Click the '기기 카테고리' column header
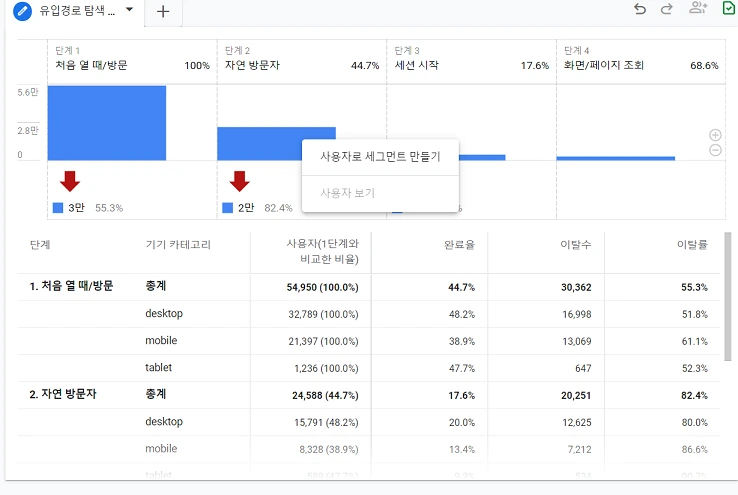Viewport: 738px width, 495px height. (178, 245)
